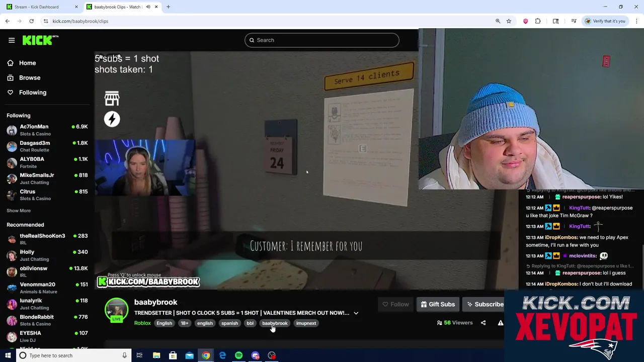
Task: Mute the baabybrook Clips tab audio
Action: pos(148,7)
